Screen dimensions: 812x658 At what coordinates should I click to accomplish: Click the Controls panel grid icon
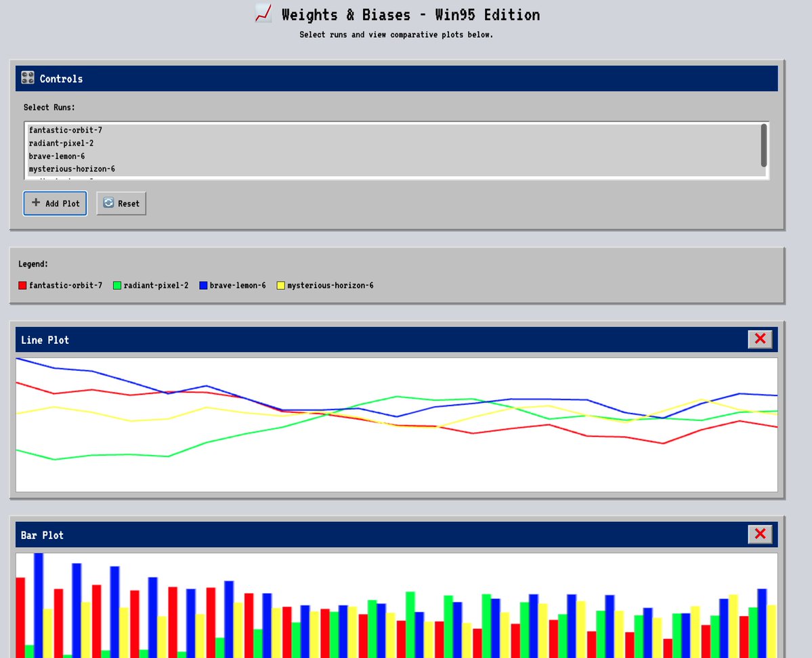pyautogui.click(x=28, y=78)
